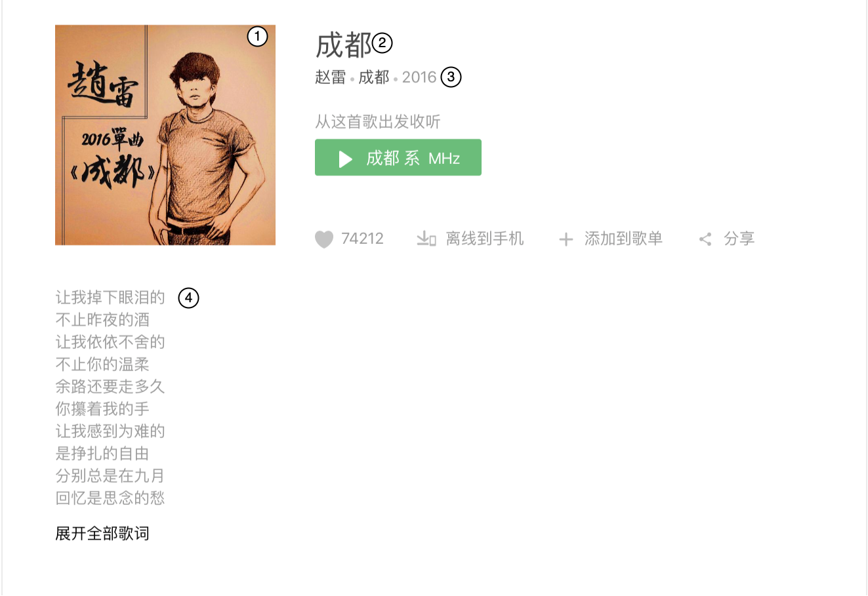Viewport: 868px width, 596px height.
Task: Click the plus icon for adding to playlist
Action: pyautogui.click(x=566, y=239)
